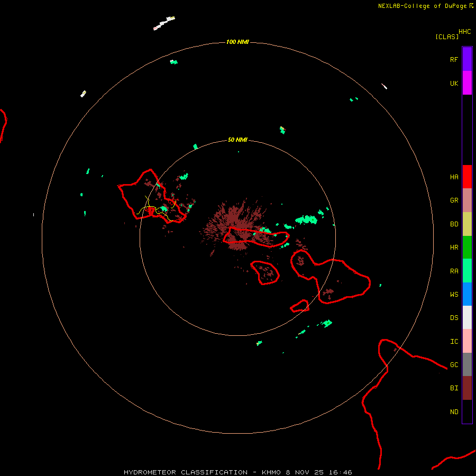Click the blue WS color swatch
The width and height of the screenshot is (476, 476).
click(467, 294)
